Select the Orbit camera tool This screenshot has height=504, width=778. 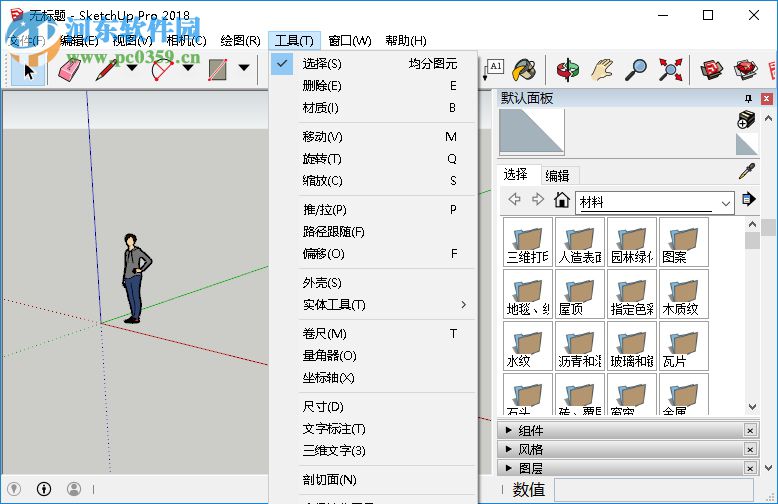[568, 70]
